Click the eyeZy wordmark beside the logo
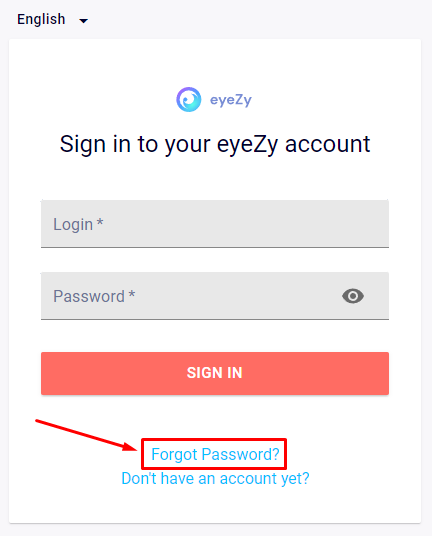Screen dimensions: 432x536 click(231, 100)
